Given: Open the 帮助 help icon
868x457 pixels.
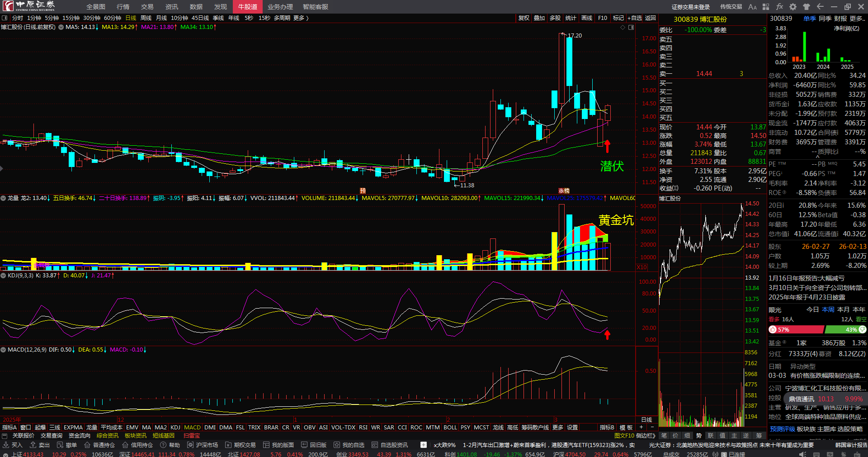Looking at the screenshot, I should [163, 445].
